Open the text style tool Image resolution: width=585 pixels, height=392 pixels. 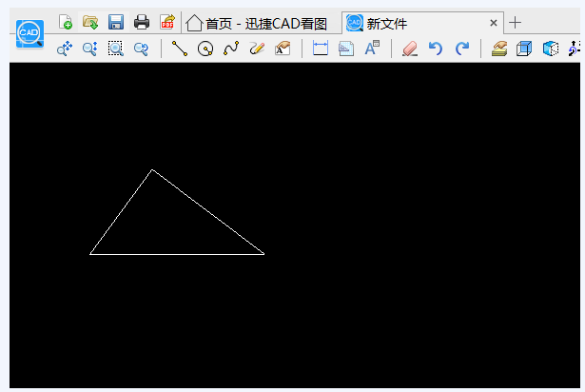coord(372,49)
